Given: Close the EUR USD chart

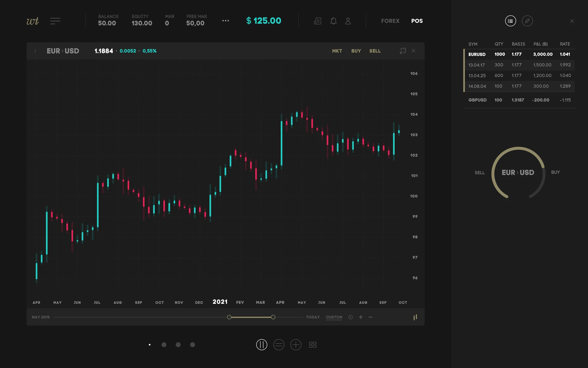Looking at the screenshot, I should tap(413, 51).
